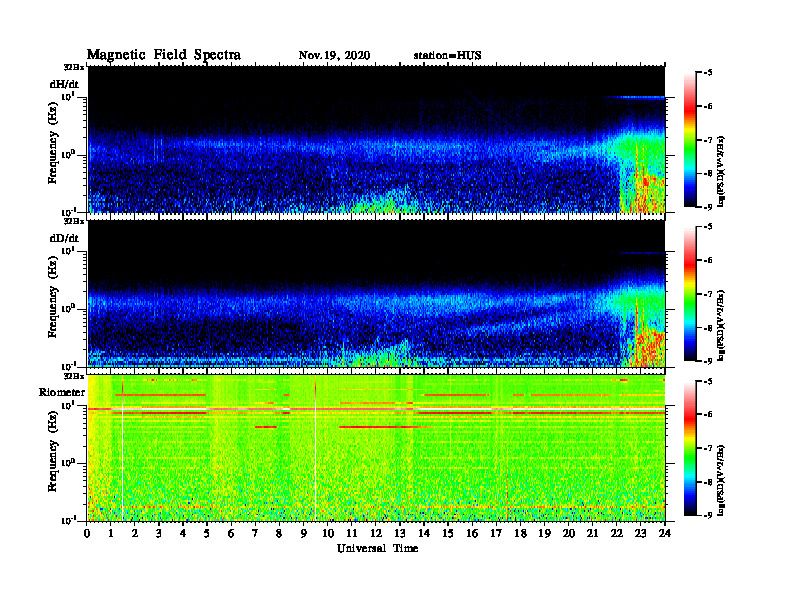Click hour tick label '24' on time axis
This screenshot has width=792, height=612.
pyautogui.click(x=665, y=534)
